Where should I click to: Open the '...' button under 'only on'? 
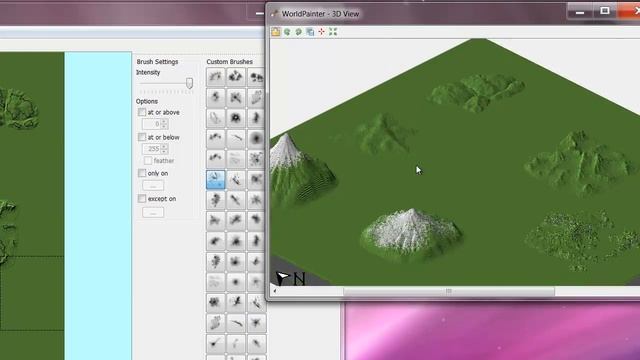tap(153, 186)
